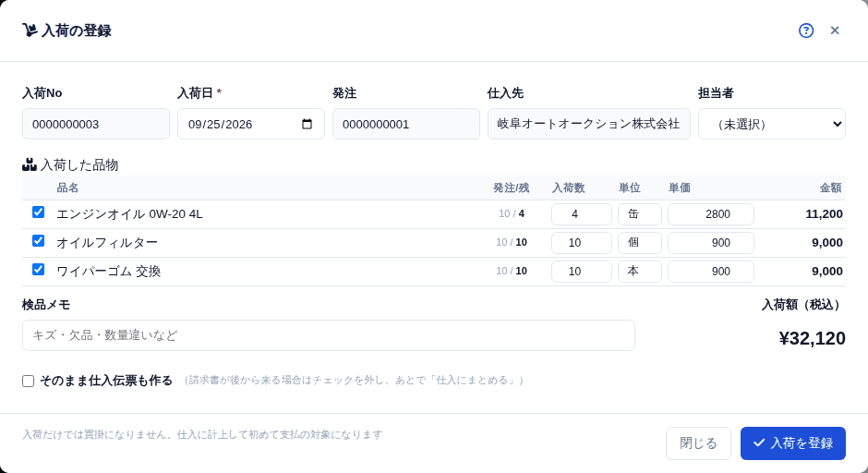
Task: Edit 入荷数 for エンジンオイル row
Action: 581,214
